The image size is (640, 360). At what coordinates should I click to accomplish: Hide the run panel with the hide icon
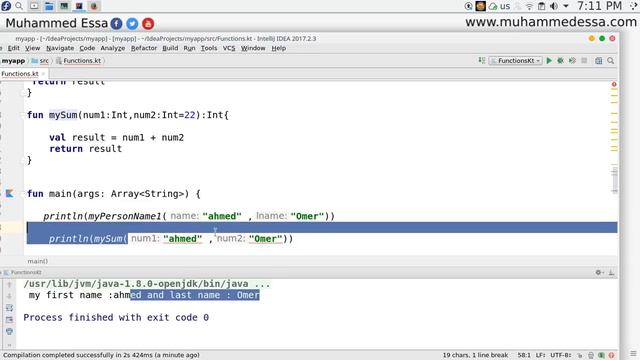click(611, 272)
